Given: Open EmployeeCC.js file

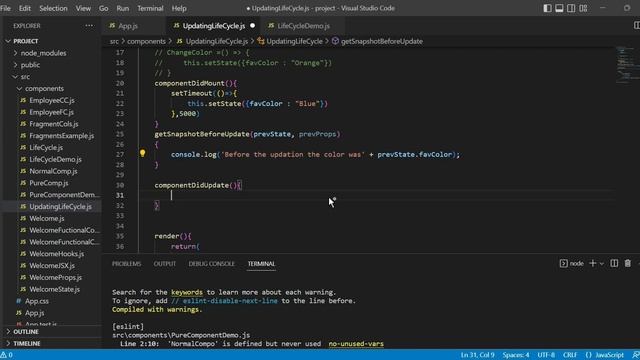Looking at the screenshot, I should click(x=52, y=100).
